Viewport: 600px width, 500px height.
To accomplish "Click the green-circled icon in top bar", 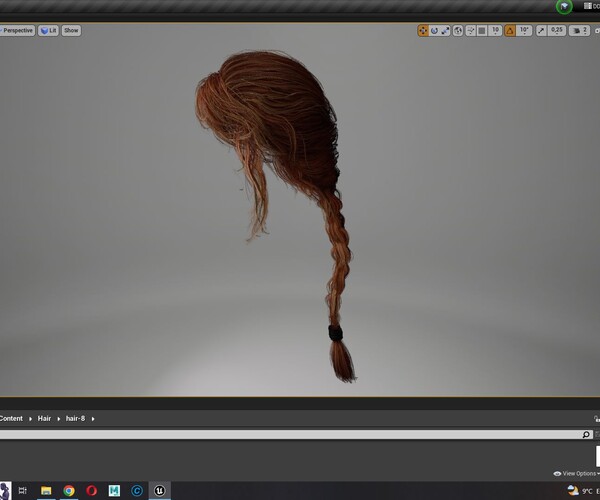I will (564, 7).
